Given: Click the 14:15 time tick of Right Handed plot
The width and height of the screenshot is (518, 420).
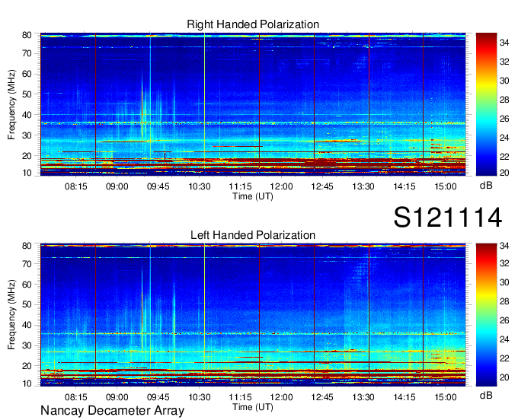Looking at the screenshot, I should (x=404, y=186).
